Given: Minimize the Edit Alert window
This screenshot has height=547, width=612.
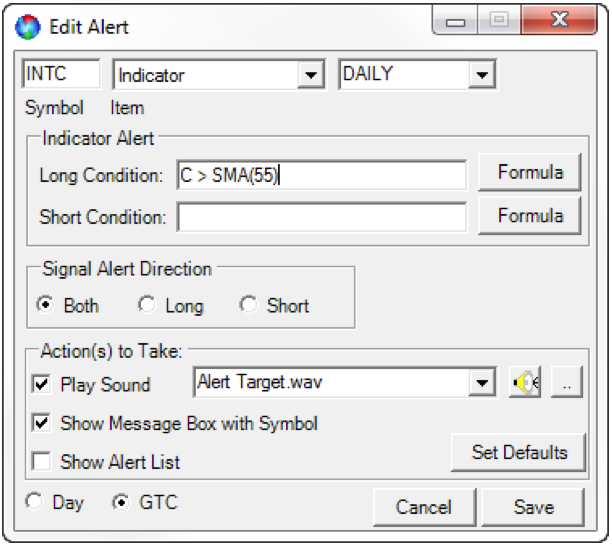Looking at the screenshot, I should coord(455,20).
